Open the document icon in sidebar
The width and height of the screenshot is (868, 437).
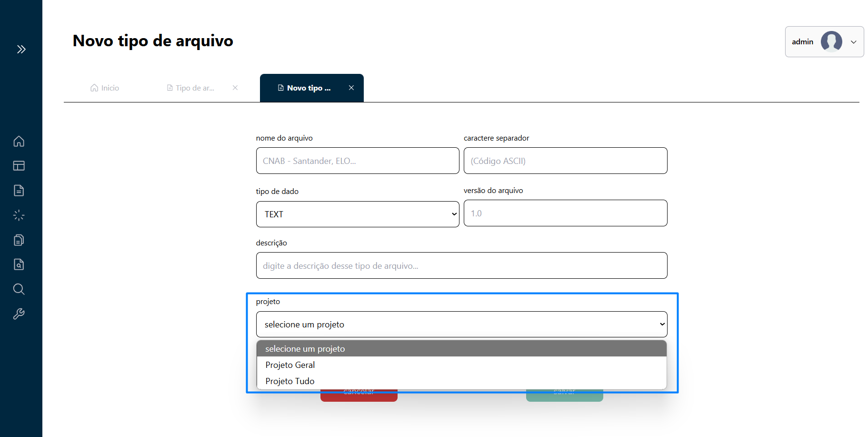tap(19, 191)
